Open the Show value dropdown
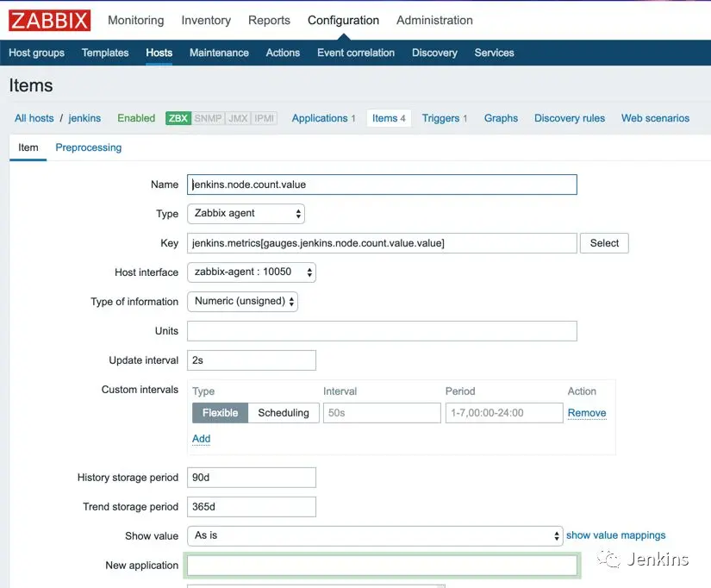The height and width of the screenshot is (588, 711). point(375,535)
